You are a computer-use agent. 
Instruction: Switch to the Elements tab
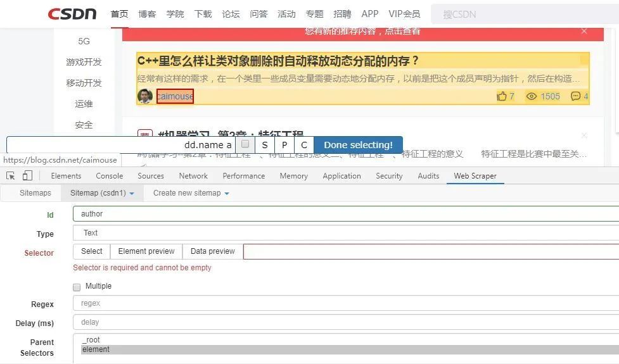point(66,176)
